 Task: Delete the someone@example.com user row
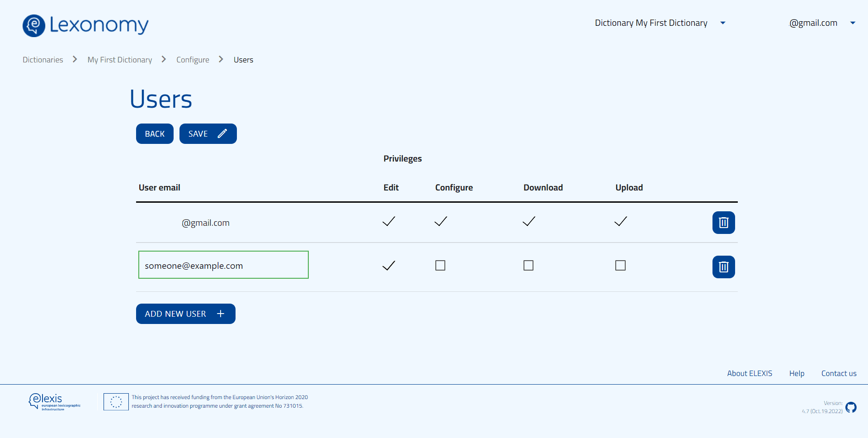coord(723,267)
